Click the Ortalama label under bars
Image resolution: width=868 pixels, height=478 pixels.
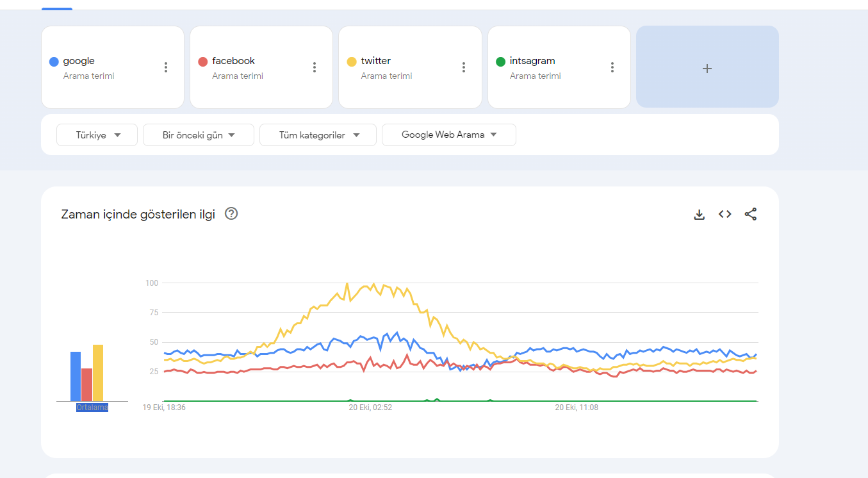pyautogui.click(x=92, y=408)
